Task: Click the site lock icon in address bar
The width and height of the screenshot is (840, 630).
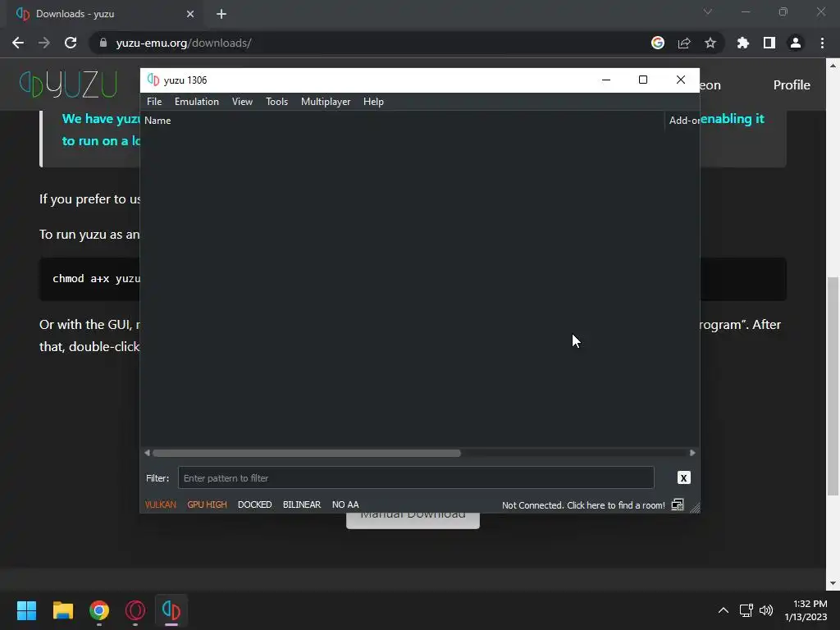Action: click(103, 43)
